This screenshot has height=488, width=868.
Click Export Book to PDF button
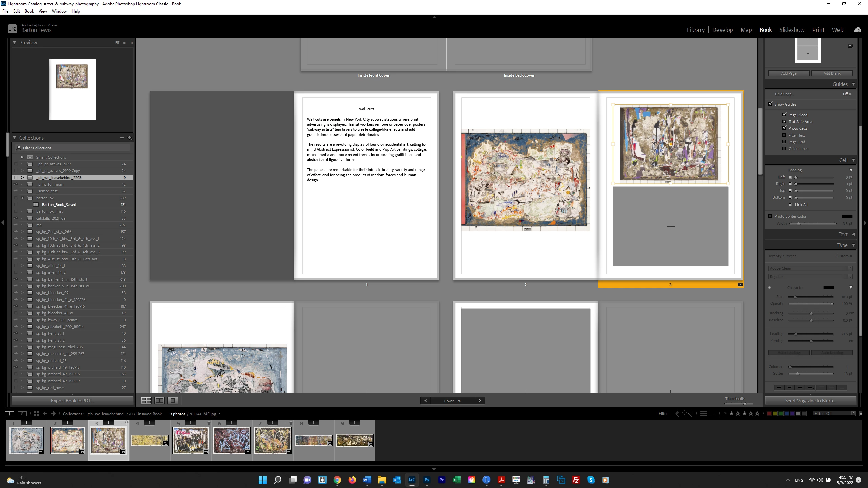(x=72, y=400)
